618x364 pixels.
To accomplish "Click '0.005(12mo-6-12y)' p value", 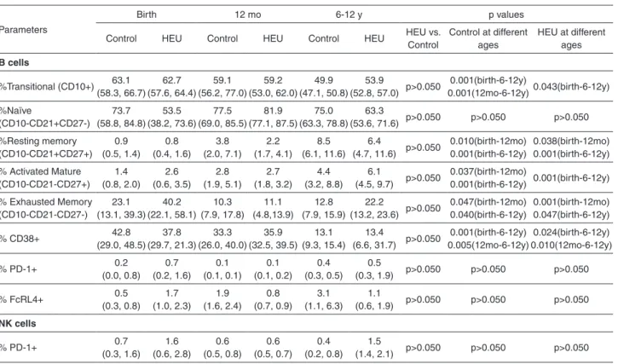I will [488, 246].
